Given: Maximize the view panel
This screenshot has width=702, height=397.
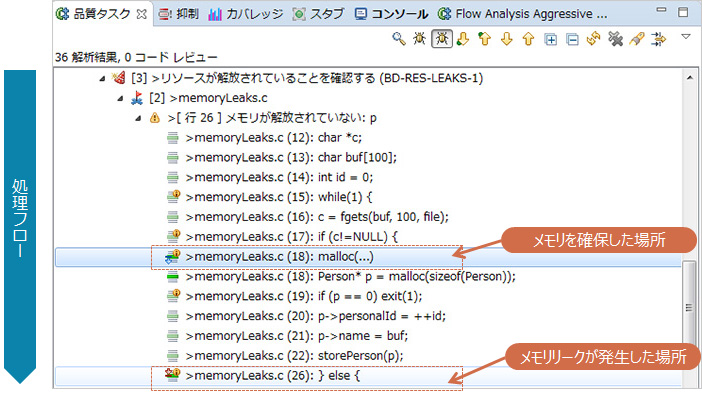Looking at the screenshot, I should (683, 12).
